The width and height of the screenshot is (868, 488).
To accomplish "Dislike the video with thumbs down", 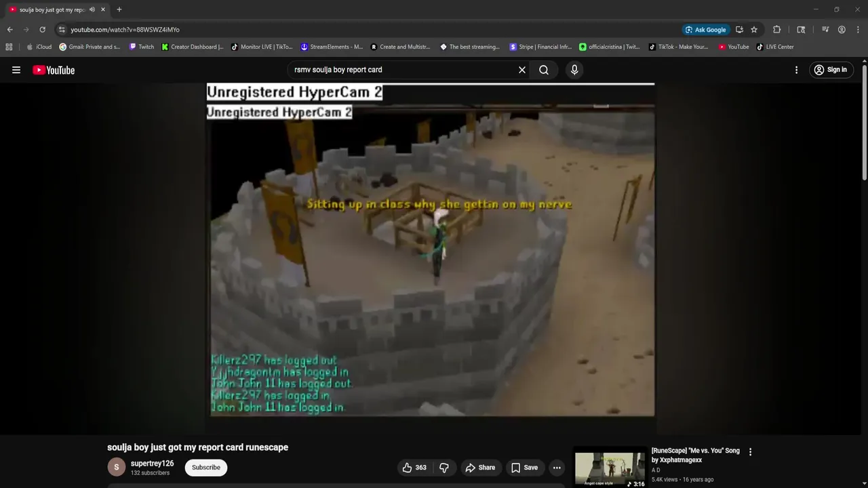I will pyautogui.click(x=444, y=468).
